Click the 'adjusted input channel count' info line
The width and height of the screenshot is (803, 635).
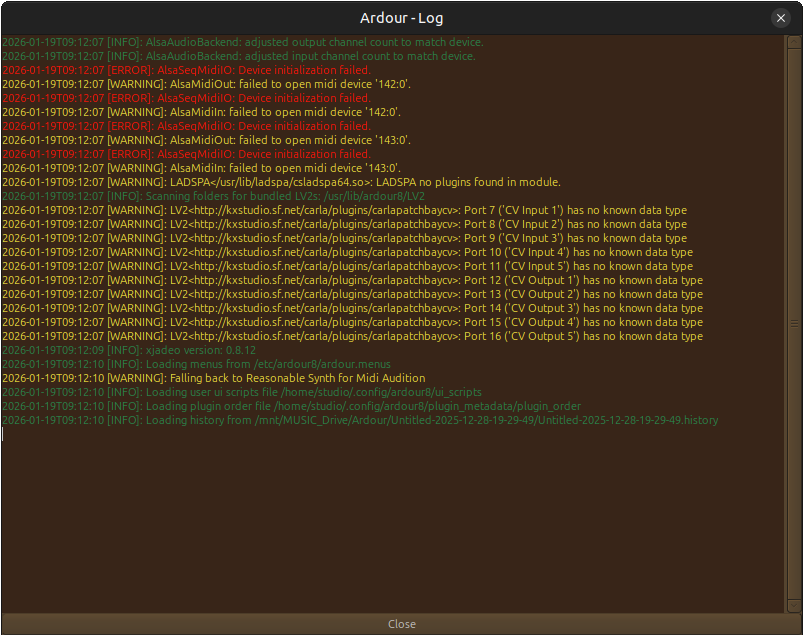tap(239, 57)
